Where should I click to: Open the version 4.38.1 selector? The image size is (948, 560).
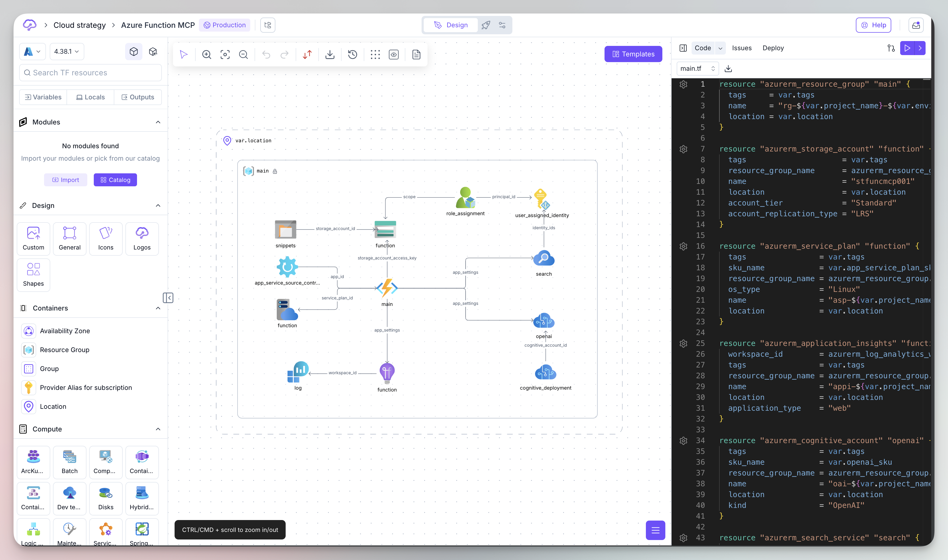pos(66,51)
